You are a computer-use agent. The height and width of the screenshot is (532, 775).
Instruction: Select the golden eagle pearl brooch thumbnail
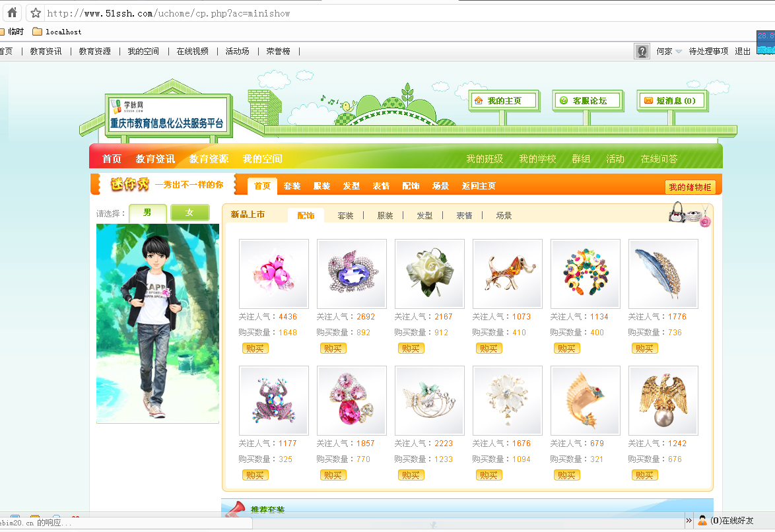[663, 401]
